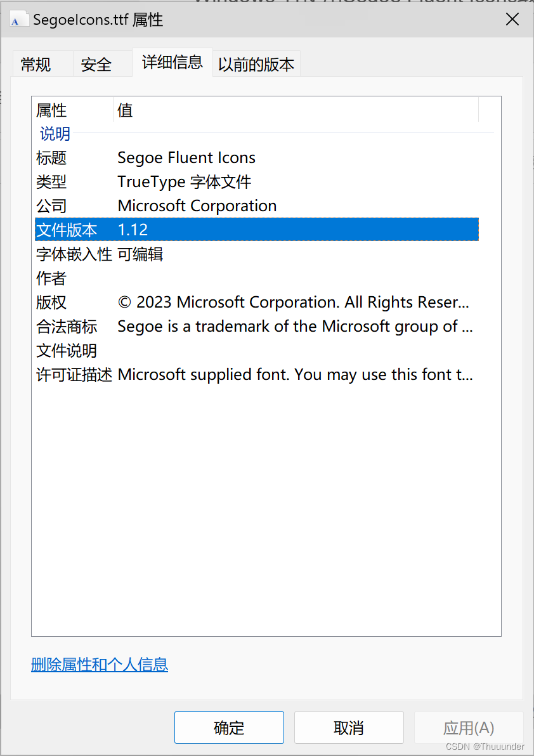Click the 取消 button

point(349,727)
